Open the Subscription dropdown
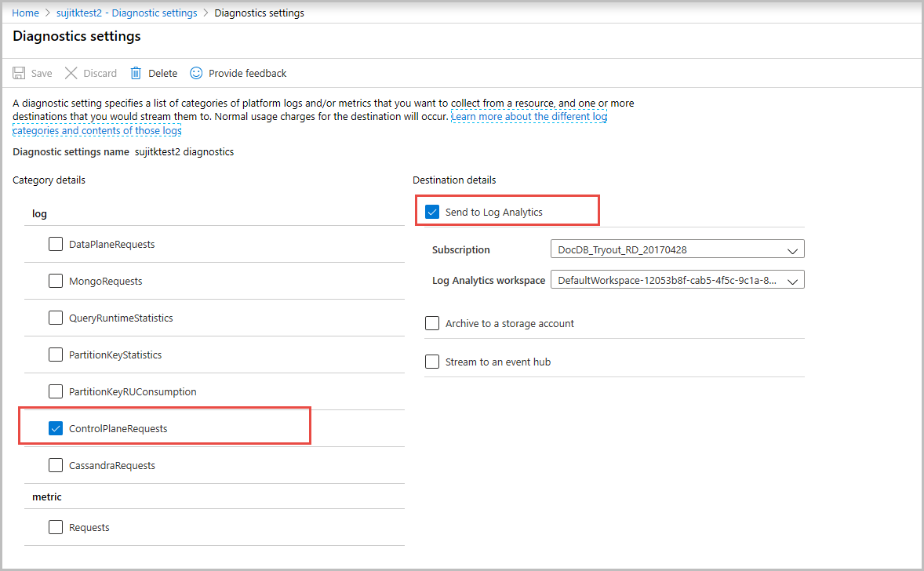The height and width of the screenshot is (571, 924). pos(677,250)
